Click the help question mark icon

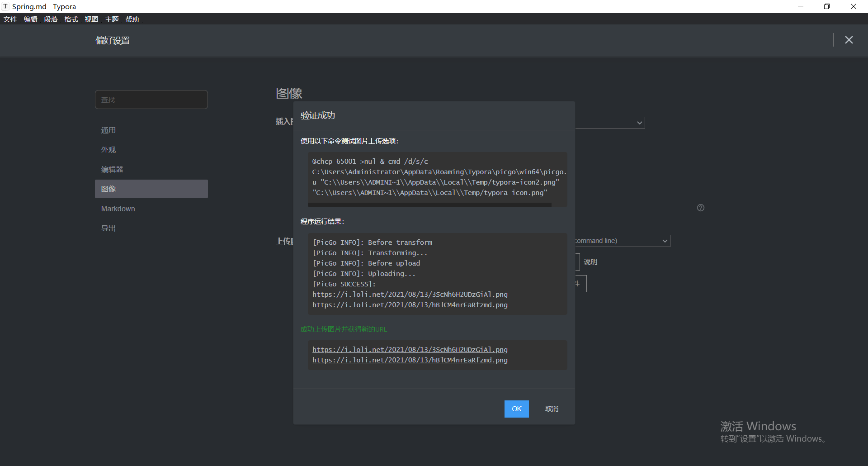(x=700, y=208)
